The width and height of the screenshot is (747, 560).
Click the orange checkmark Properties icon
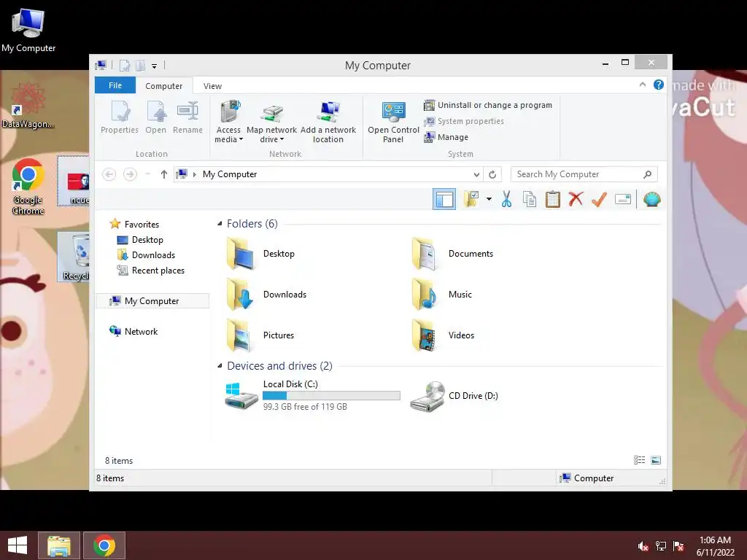click(x=599, y=200)
